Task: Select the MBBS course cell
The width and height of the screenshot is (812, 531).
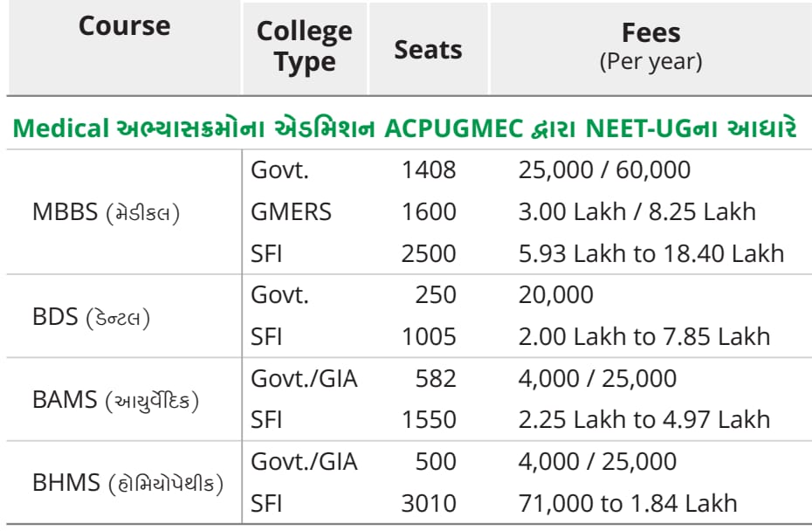Action: pos(107,212)
